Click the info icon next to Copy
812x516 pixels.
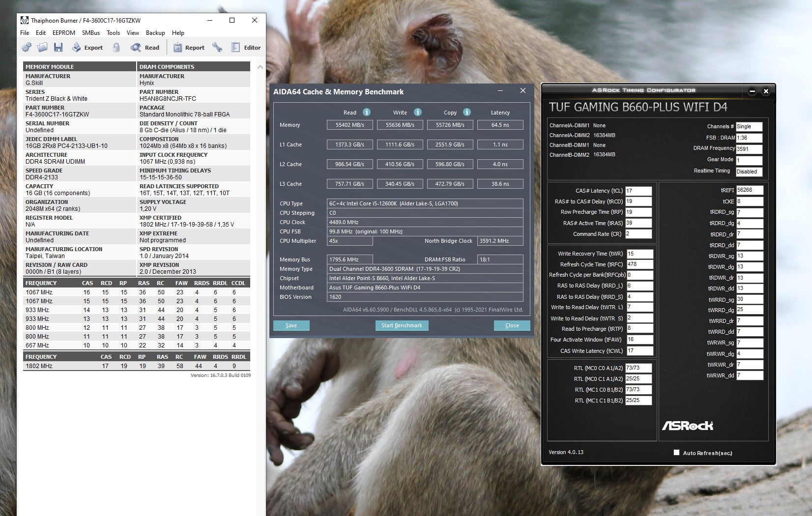[467, 112]
